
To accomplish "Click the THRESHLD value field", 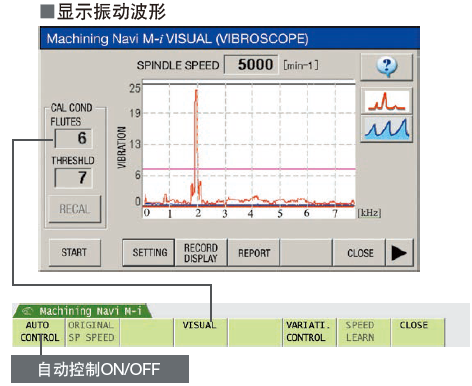I will pos(73,178).
